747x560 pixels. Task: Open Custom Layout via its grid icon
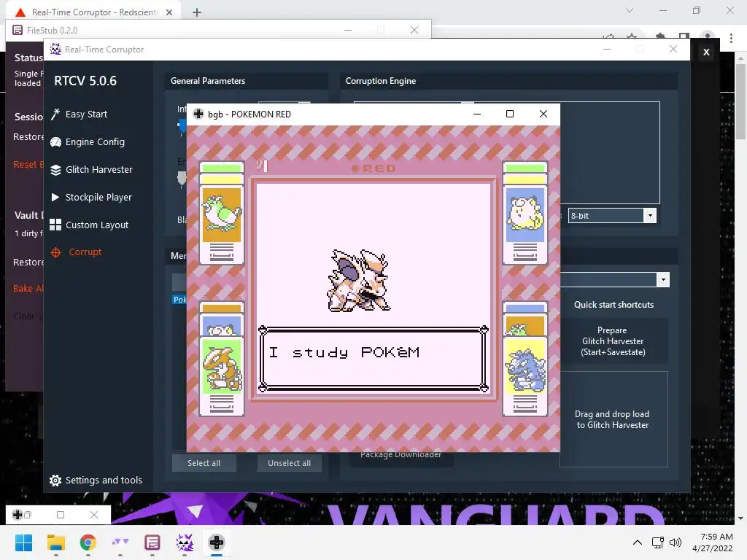tap(55, 225)
